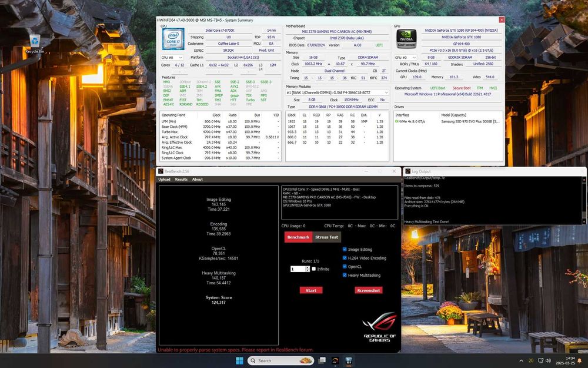Click the tray temperature icon showing 20
Viewport: 588px width, 368px height.
530,360
